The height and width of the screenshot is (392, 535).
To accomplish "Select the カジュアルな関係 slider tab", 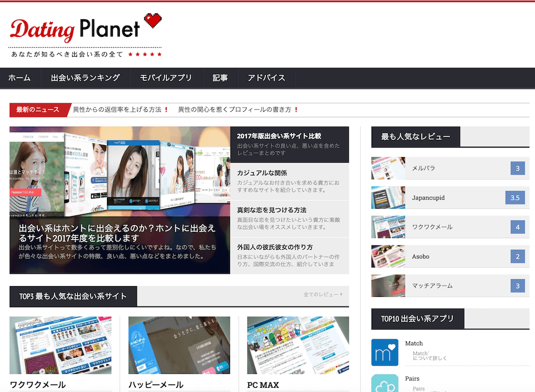I will click(x=289, y=181).
